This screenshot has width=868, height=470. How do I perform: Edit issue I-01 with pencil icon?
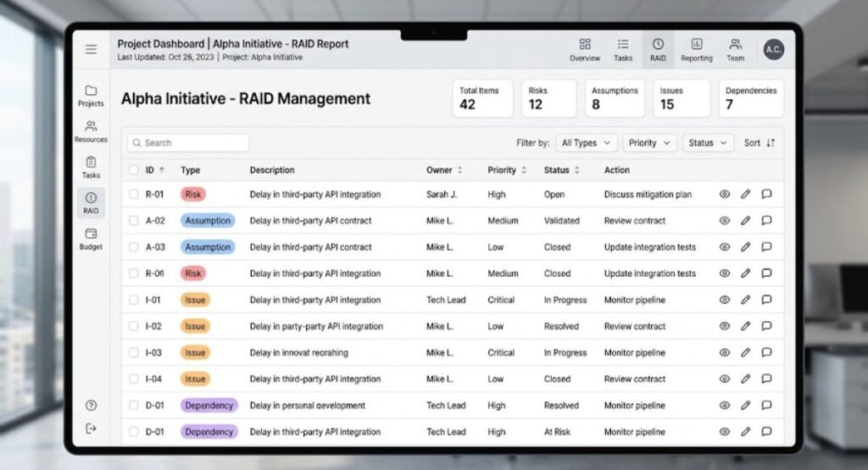tap(746, 300)
